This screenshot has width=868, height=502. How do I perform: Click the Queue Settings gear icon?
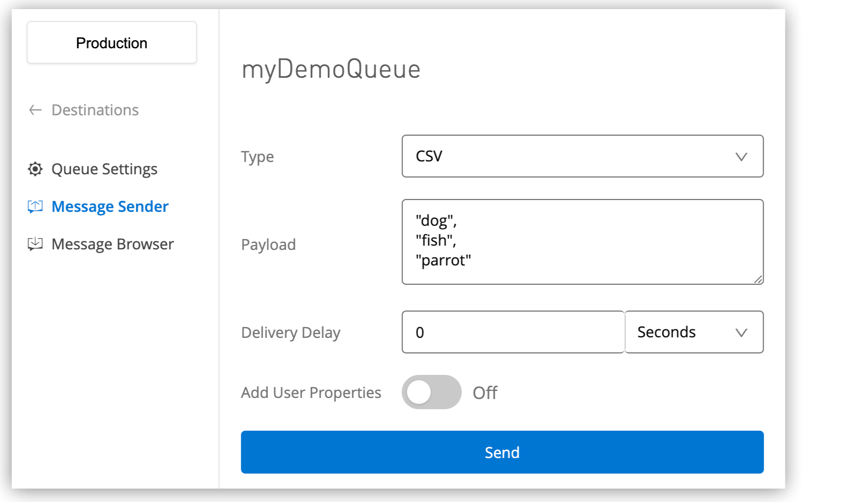[x=35, y=169]
